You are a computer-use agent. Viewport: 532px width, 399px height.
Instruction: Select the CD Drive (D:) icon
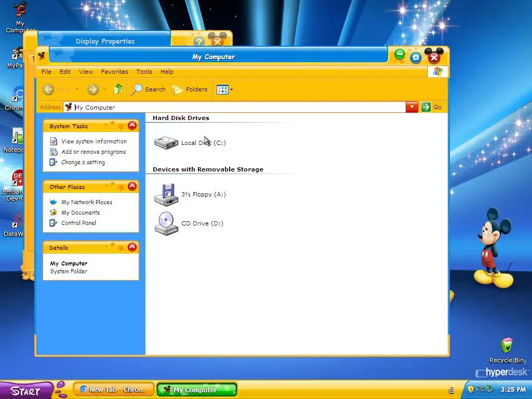click(x=166, y=223)
